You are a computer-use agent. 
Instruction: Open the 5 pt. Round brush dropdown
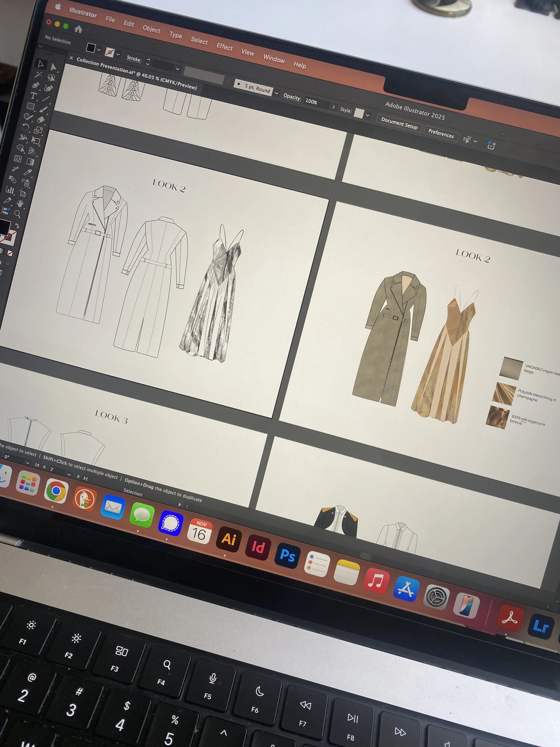[276, 93]
